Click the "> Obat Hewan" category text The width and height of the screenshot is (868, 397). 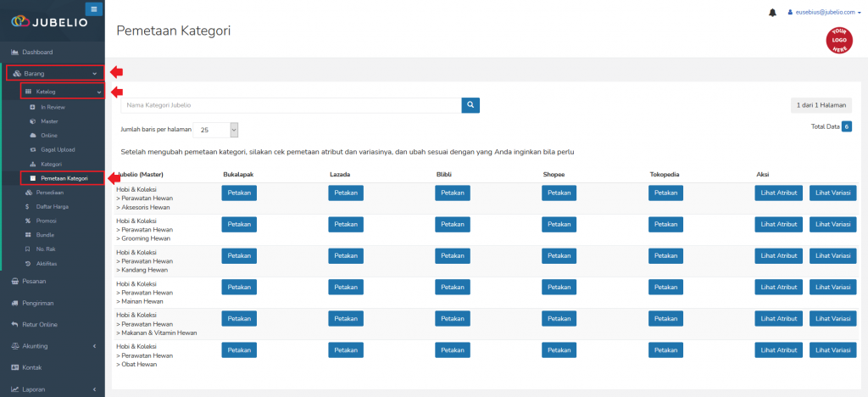point(136,364)
